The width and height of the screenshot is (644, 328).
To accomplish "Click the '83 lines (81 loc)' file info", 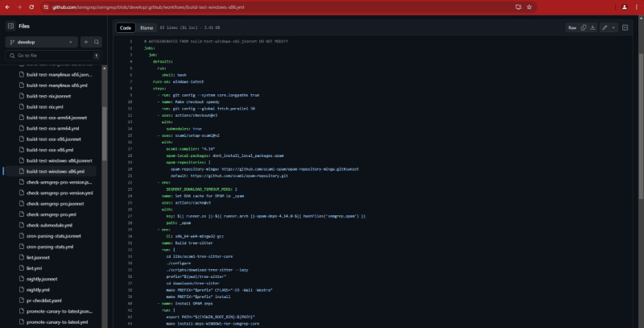I will [x=190, y=27].
